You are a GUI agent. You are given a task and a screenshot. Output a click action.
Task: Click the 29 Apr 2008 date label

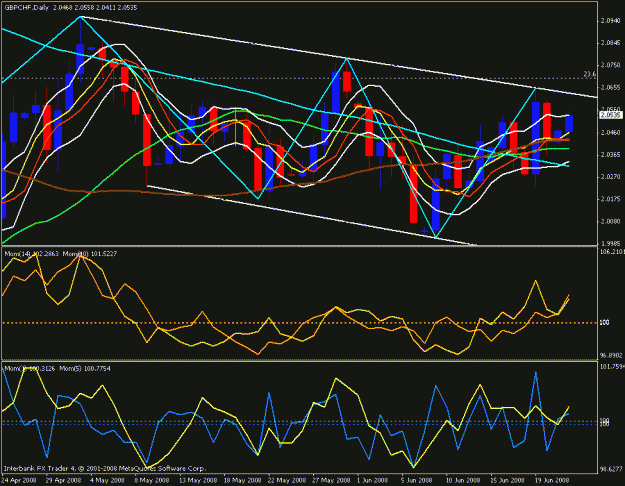click(63, 480)
